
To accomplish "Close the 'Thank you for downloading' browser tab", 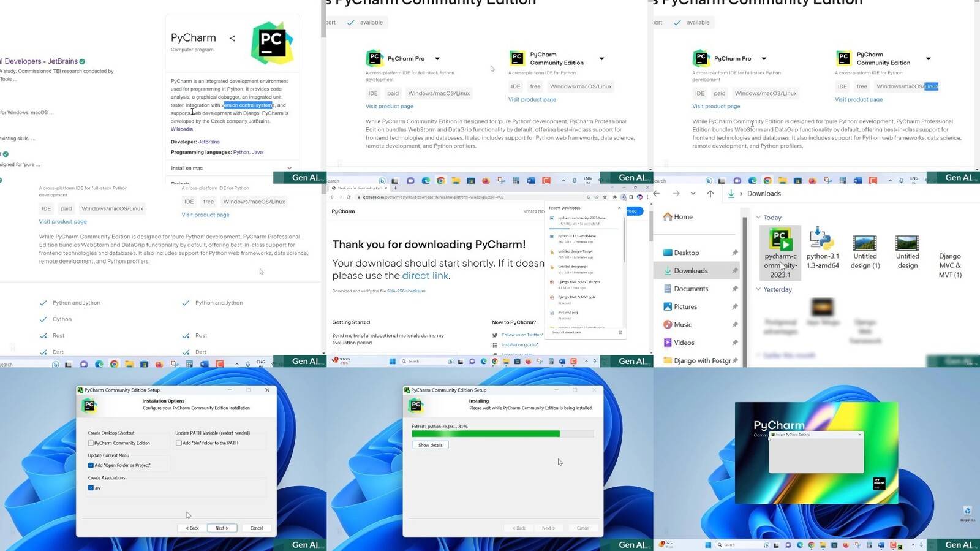I will click(386, 188).
